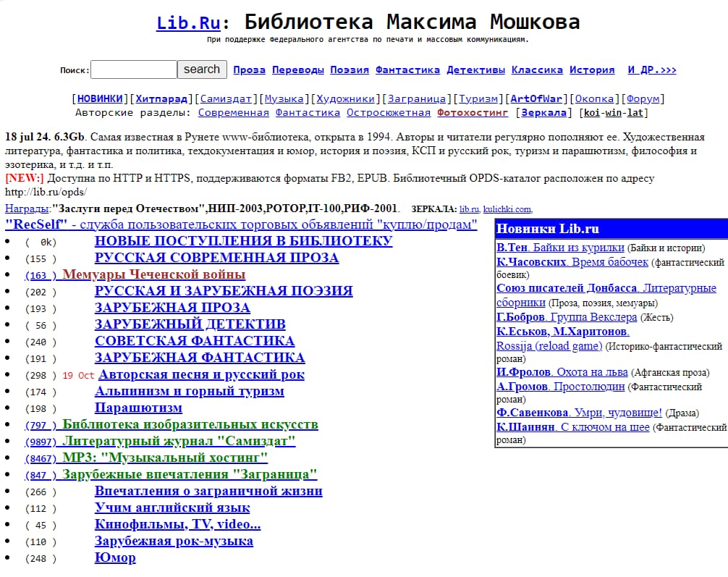This screenshot has height=577, width=728.
Task: Open Зарубежная рок-музыка section
Action: tap(174, 542)
